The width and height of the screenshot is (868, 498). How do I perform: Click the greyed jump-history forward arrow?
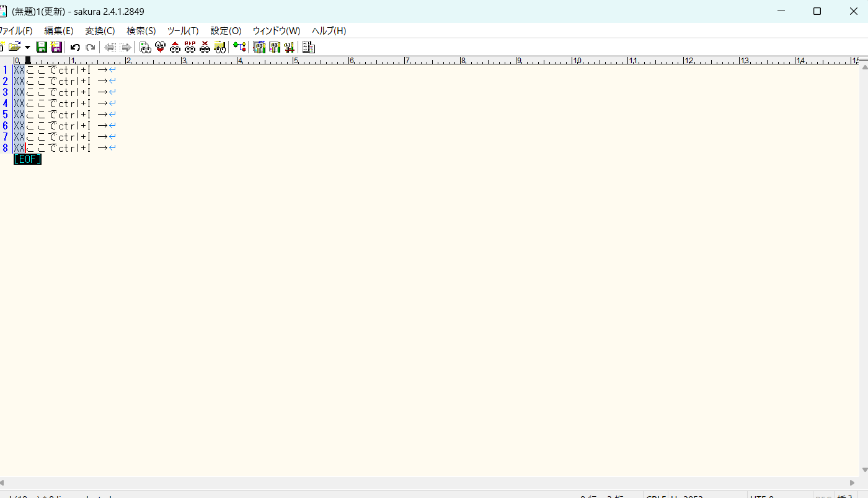126,47
